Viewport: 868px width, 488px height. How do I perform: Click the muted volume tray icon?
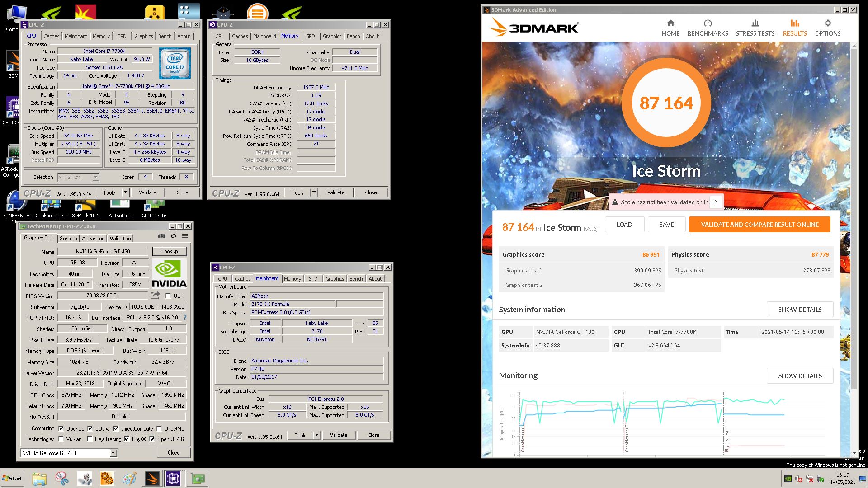click(x=799, y=479)
